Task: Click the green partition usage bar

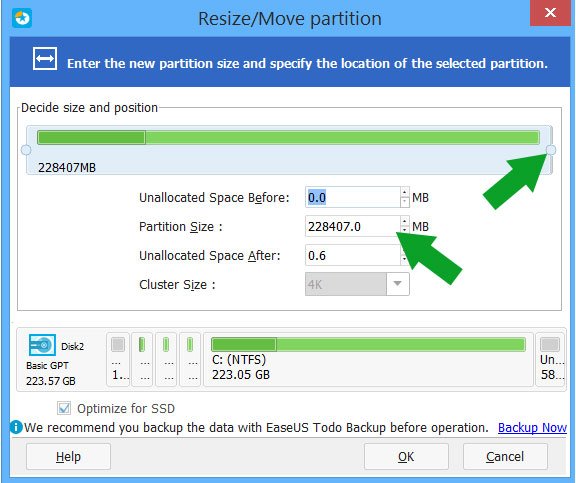Action: (x=288, y=138)
